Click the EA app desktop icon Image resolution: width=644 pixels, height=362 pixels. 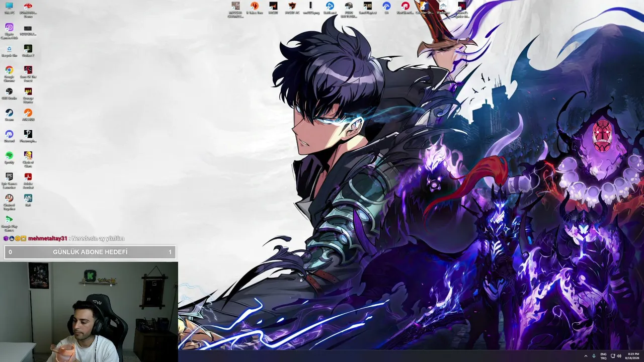pos(386,8)
